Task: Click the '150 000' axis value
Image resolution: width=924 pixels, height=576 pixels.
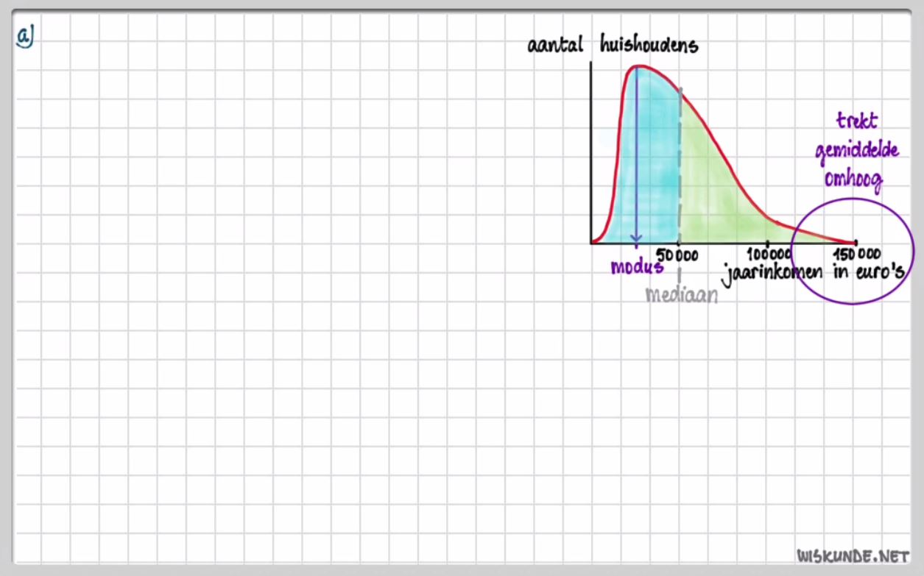Action: pos(858,255)
